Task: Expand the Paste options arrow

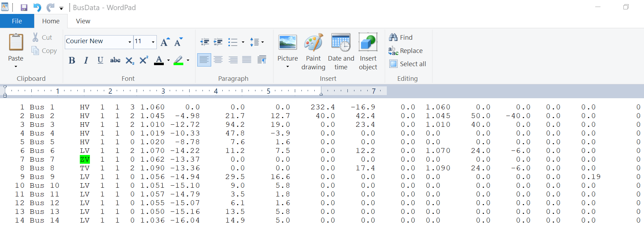Action: pyautogui.click(x=16, y=66)
